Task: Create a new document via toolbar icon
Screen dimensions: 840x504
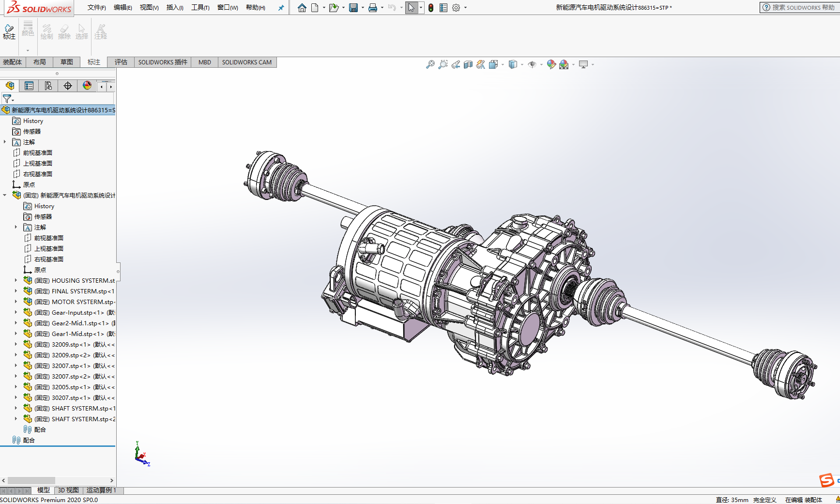Action: pos(315,8)
